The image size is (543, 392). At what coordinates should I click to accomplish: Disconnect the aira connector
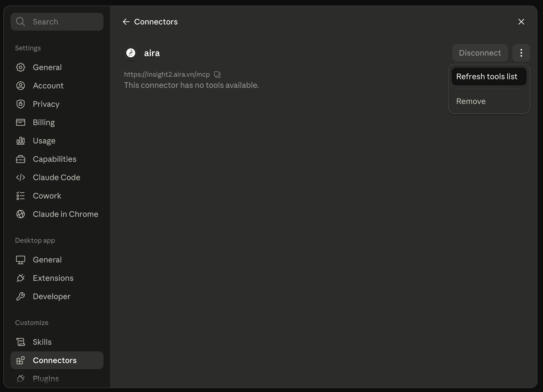pos(480,53)
